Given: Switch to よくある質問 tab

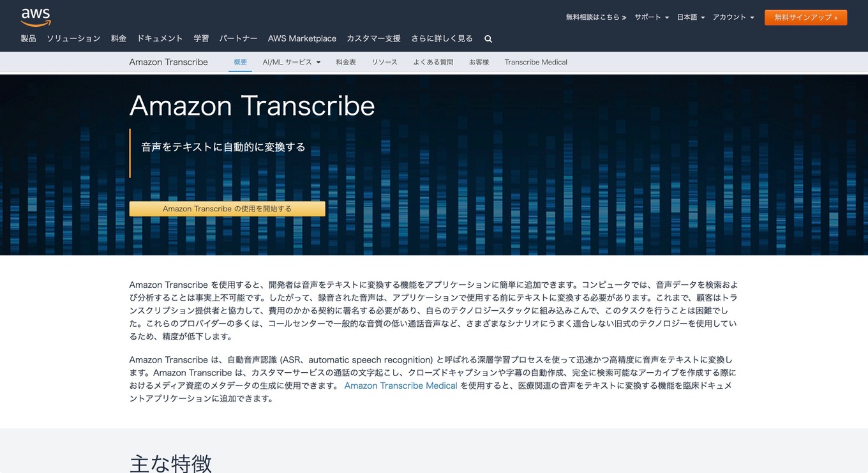Looking at the screenshot, I should click(x=433, y=62).
